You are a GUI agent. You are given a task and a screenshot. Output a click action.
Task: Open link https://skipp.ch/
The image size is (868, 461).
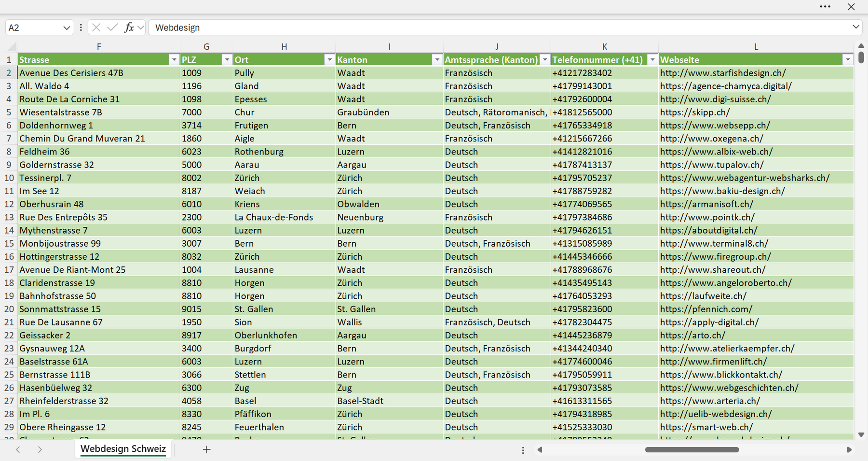coord(695,112)
